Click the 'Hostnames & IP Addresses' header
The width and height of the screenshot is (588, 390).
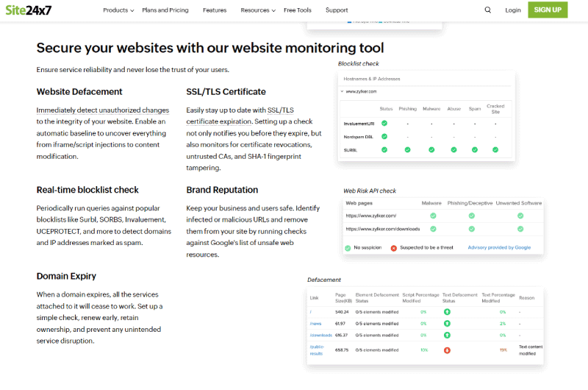click(372, 79)
